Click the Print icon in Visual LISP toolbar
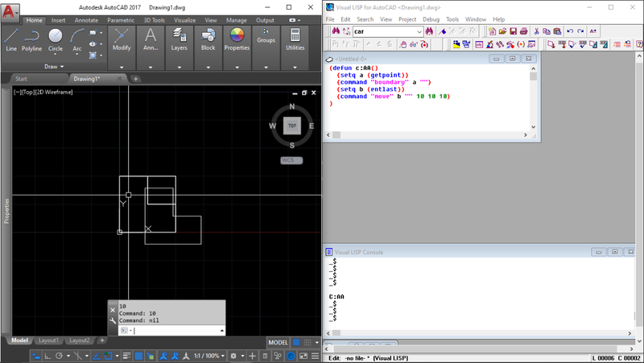The image size is (644, 363). point(522,31)
